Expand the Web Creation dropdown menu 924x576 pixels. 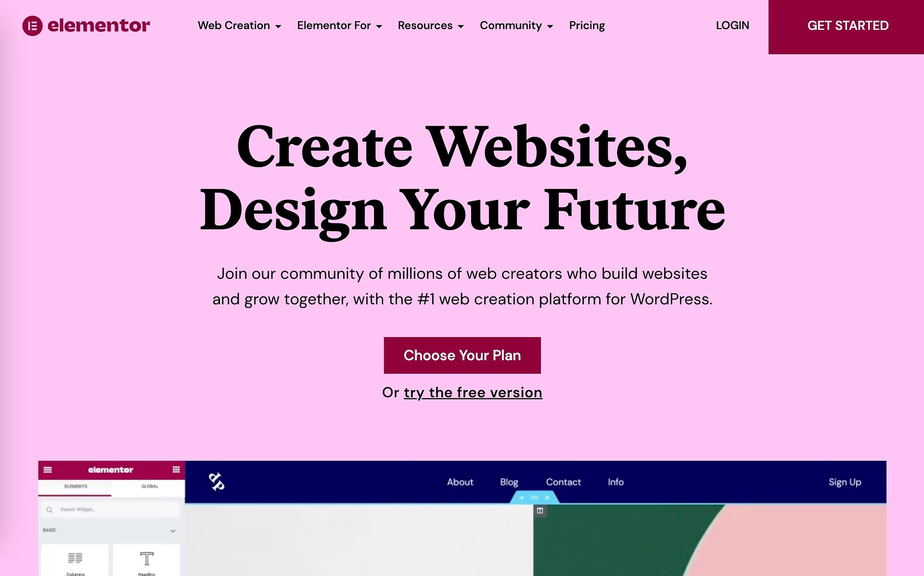[239, 25]
